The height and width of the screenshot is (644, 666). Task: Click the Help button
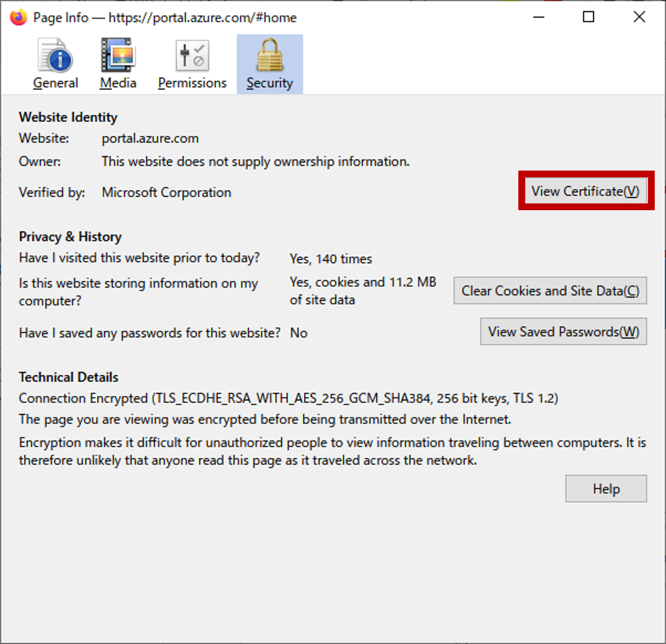[606, 489]
